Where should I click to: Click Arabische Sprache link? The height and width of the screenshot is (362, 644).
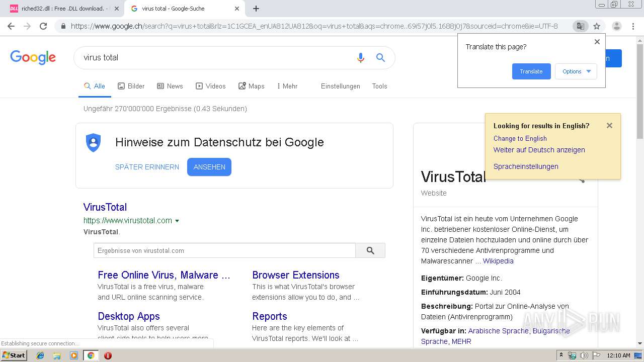tap(499, 331)
